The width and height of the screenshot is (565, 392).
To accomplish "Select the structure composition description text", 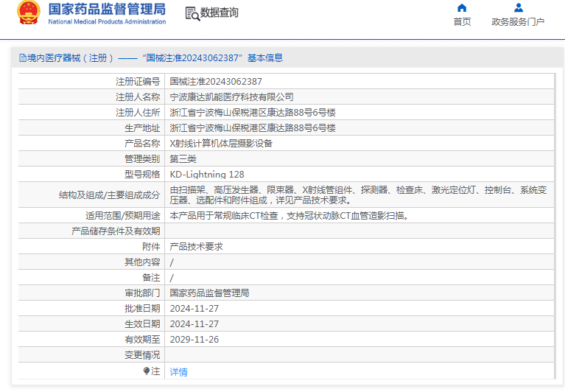I will (358, 195).
